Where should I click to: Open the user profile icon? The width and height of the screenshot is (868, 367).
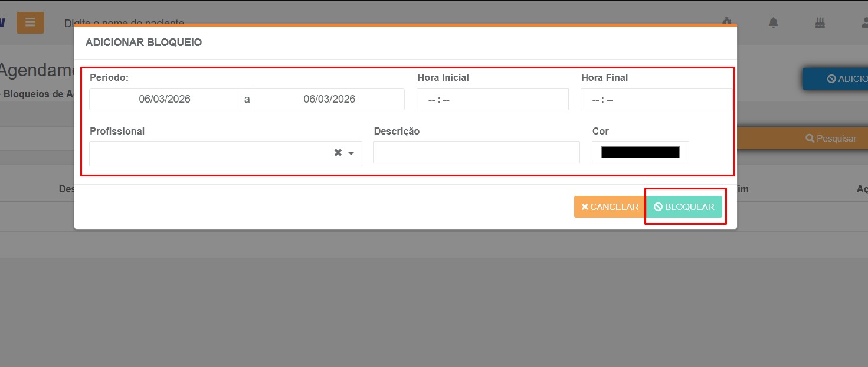click(863, 22)
